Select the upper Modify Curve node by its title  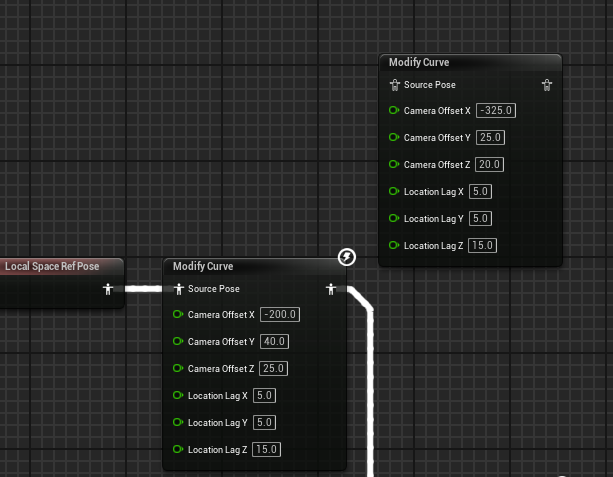coord(419,62)
